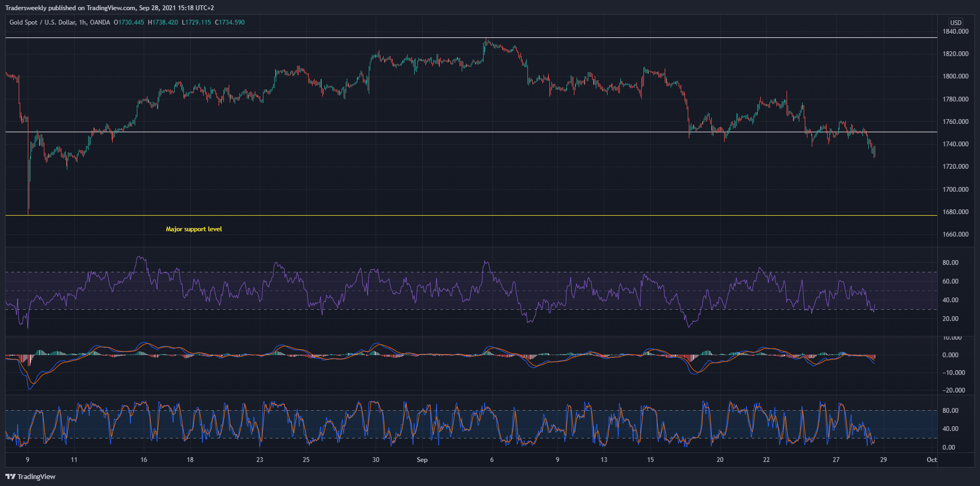The image size is (980, 486).
Task: Click the 1800.000 price scale label
Action: pos(955,76)
